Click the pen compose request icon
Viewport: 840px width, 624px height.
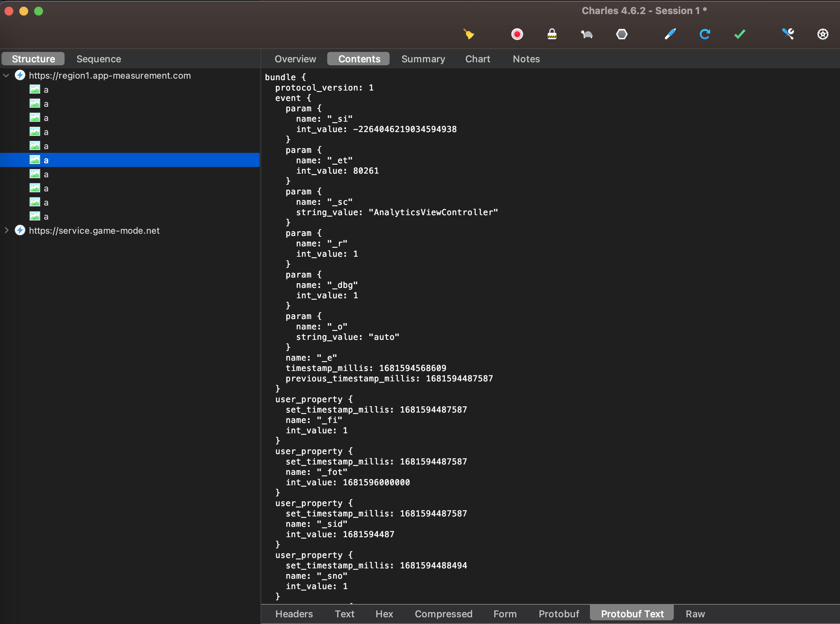coord(670,35)
